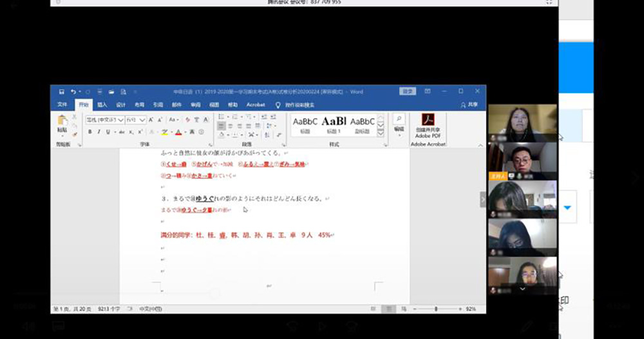Toggle Italic formatting
Image resolution: width=644 pixels, height=339 pixels.
pos(99,132)
